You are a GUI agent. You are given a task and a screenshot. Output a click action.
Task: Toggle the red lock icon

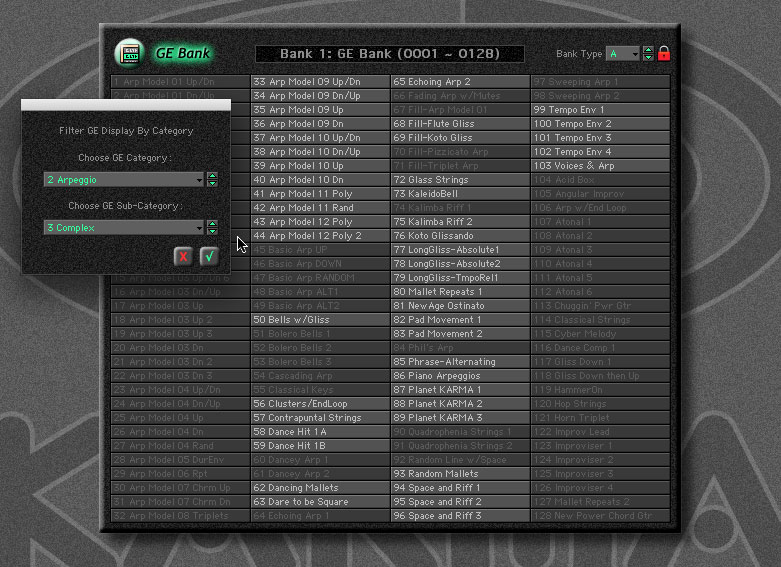click(x=664, y=53)
